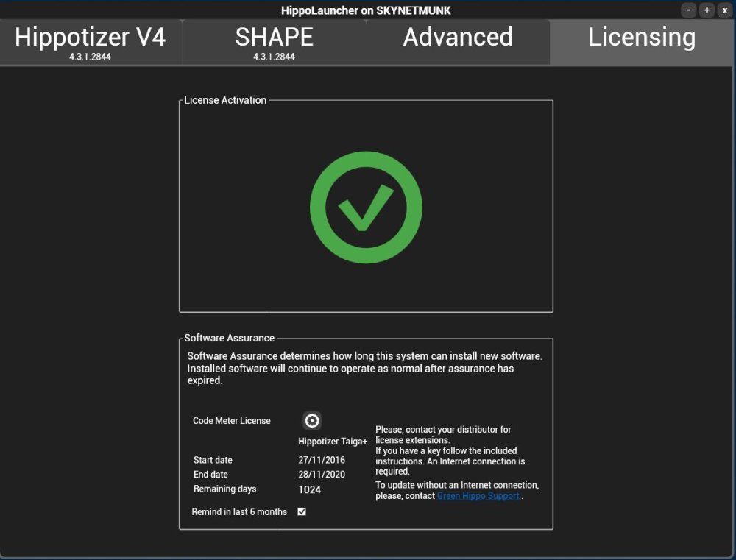Screen dimensions: 736x560
Task: Click the Hippotizer Taiga+ license name
Action: tap(331, 441)
